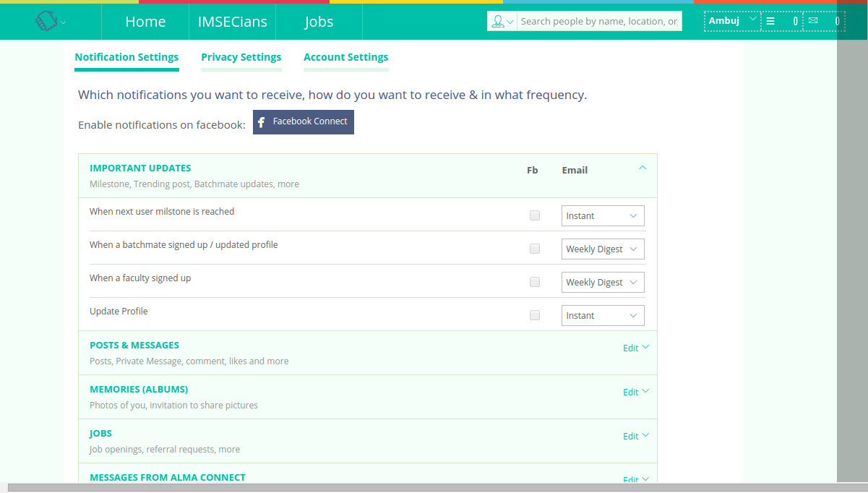Go to Home in top navigation
This screenshot has width=868, height=493.
pyautogui.click(x=145, y=22)
